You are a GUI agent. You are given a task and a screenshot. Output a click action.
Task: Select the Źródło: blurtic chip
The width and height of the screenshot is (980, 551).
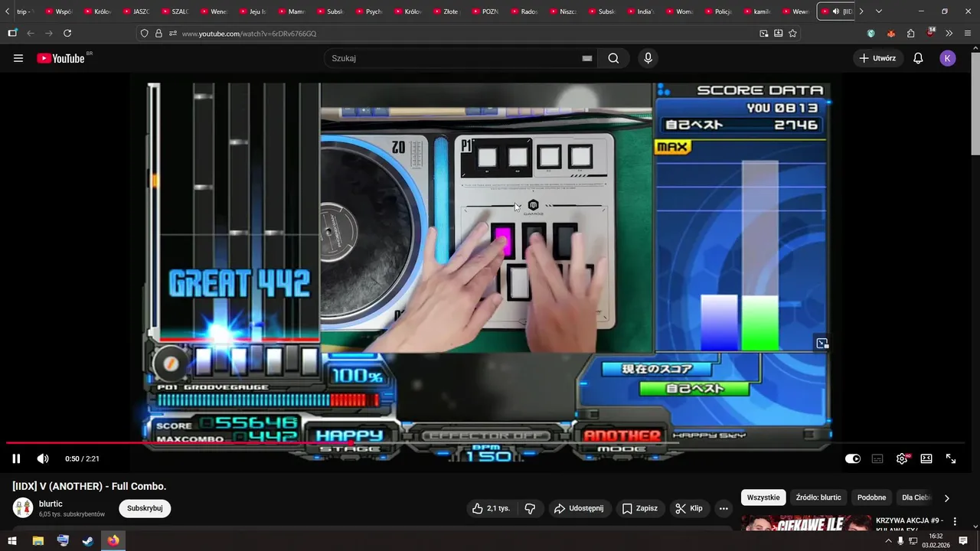[x=818, y=497]
